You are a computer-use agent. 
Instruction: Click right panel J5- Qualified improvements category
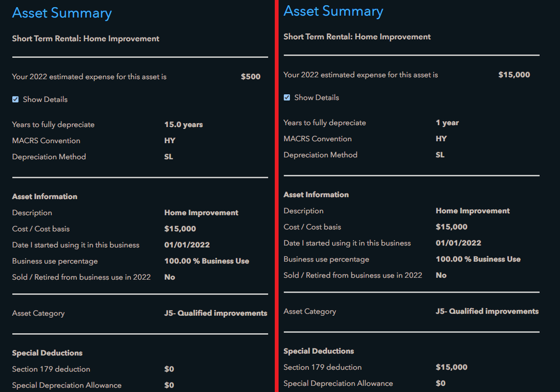487,311
